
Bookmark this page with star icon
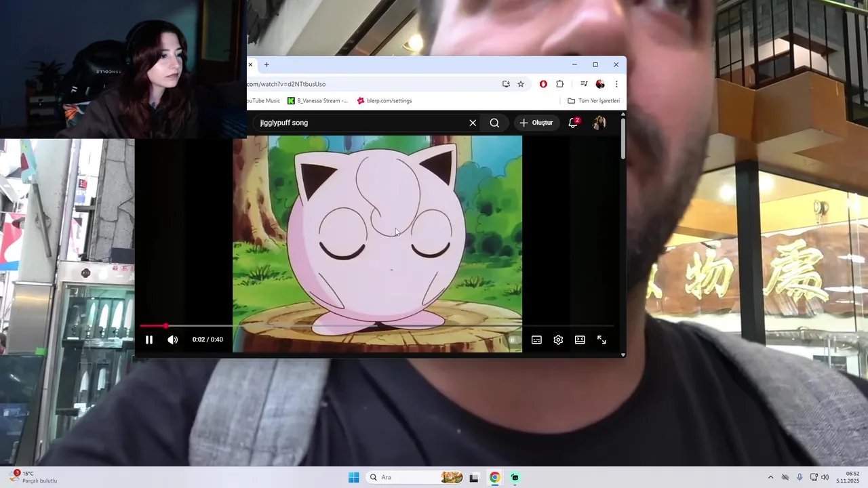521,84
